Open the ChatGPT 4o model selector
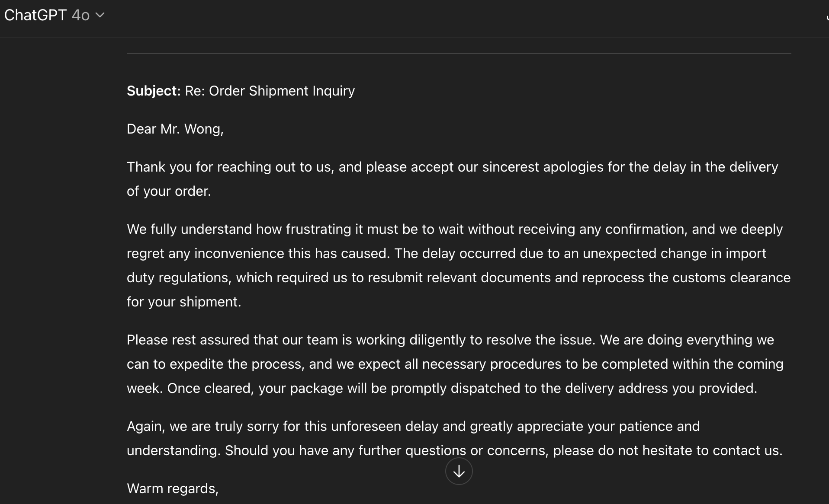This screenshot has width=829, height=504. (54, 15)
